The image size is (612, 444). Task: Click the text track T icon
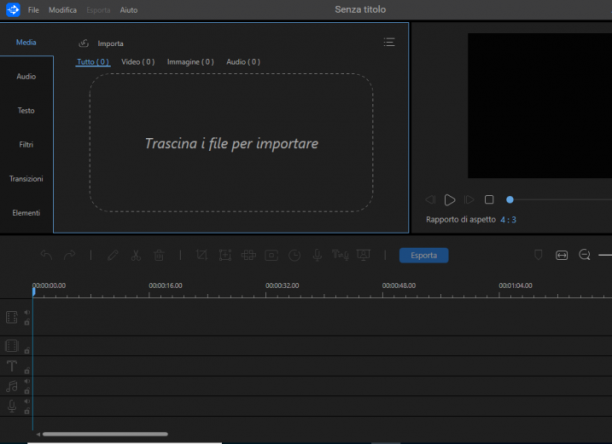(12, 366)
